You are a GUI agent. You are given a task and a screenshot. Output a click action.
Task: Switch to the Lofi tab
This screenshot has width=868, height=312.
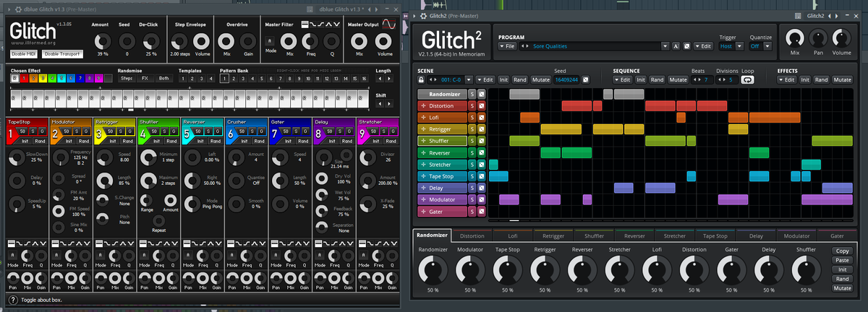click(x=513, y=235)
